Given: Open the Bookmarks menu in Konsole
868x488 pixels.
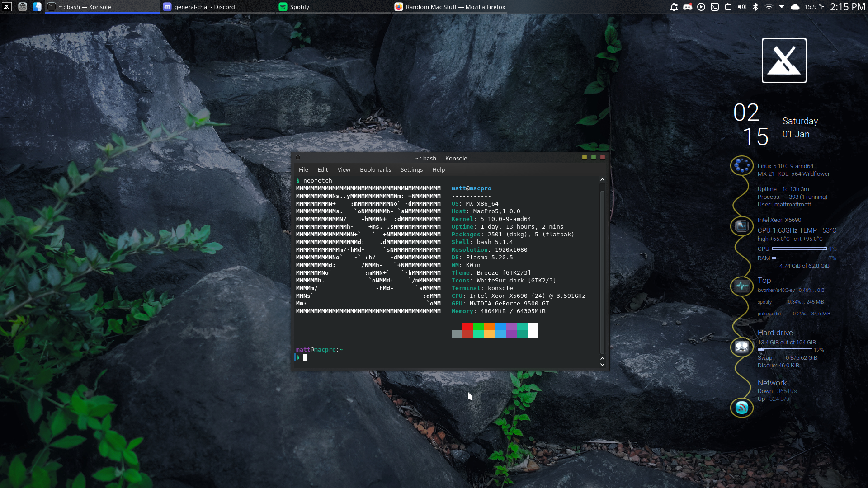Looking at the screenshot, I should coord(375,169).
